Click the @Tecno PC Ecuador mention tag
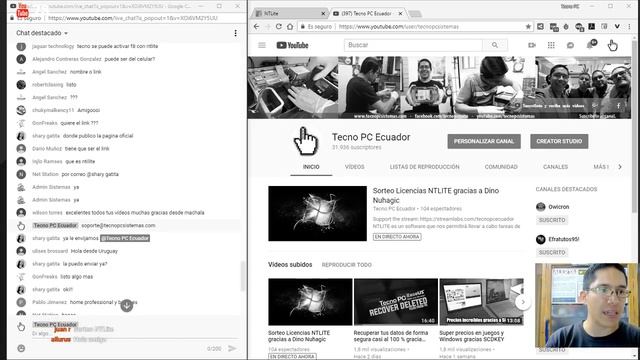The width and height of the screenshot is (640, 360). coord(125,238)
